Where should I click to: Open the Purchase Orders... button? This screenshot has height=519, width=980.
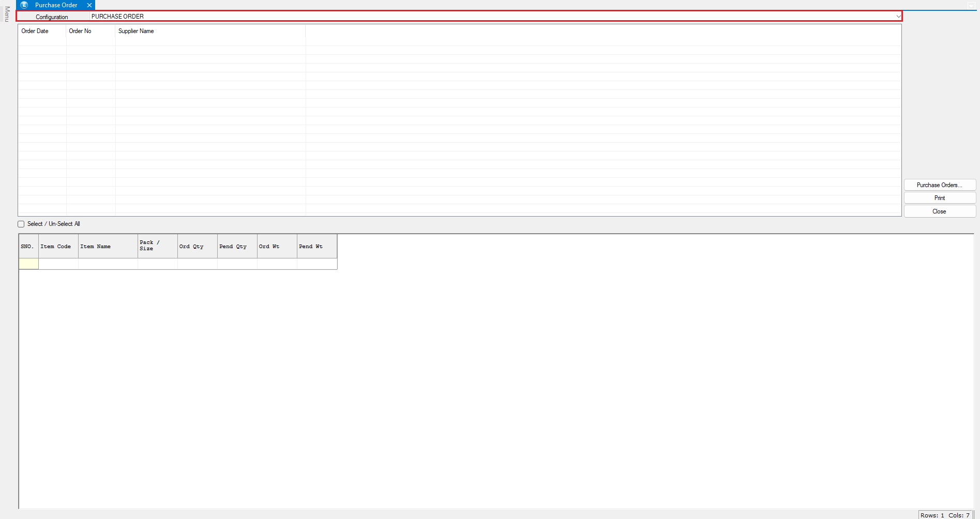[x=939, y=185]
